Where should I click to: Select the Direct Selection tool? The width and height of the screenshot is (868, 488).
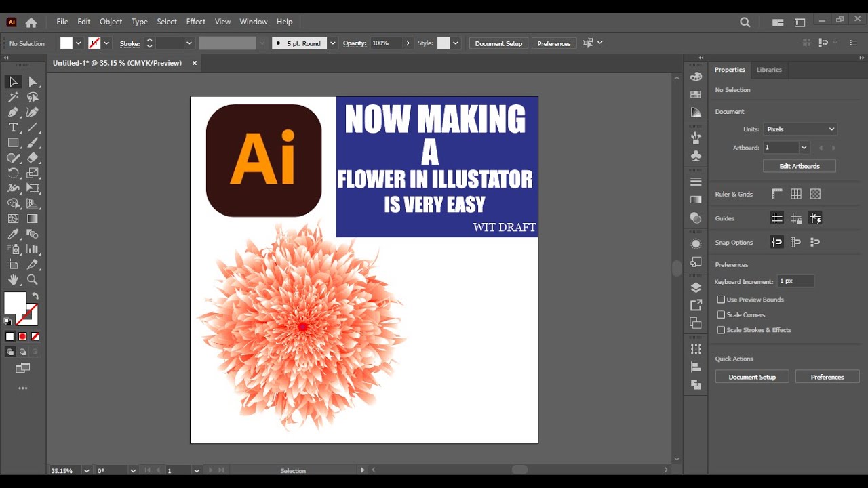[x=33, y=82]
